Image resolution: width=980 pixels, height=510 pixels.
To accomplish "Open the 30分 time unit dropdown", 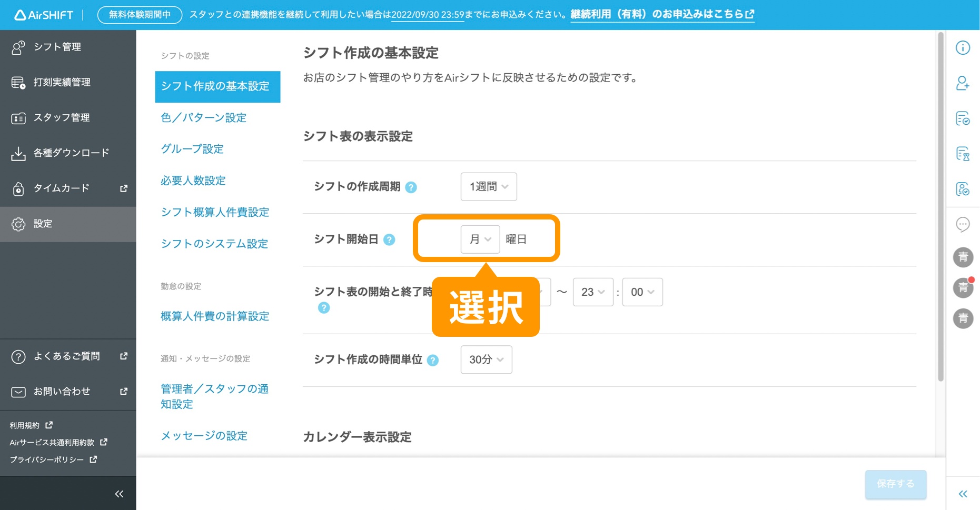I will 486,360.
